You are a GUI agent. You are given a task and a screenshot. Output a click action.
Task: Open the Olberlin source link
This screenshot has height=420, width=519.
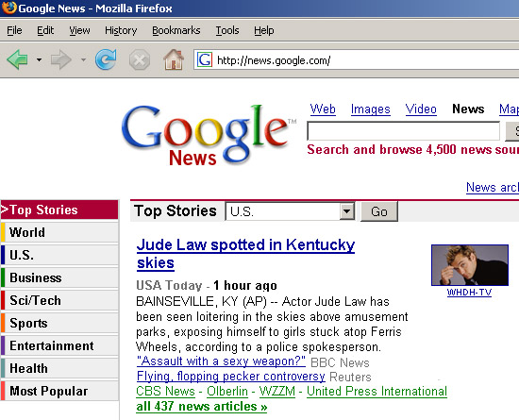tap(227, 391)
